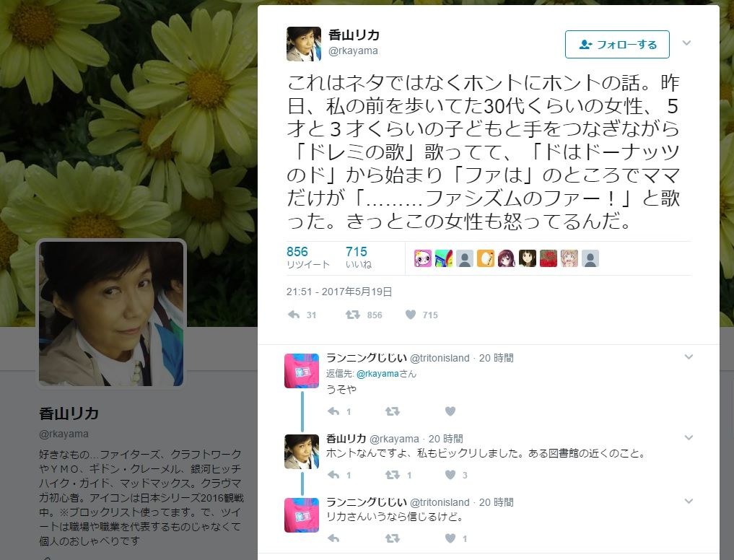Open the pink ランニングじじい avatar in first reply
734x560 pixels.
tap(302, 371)
